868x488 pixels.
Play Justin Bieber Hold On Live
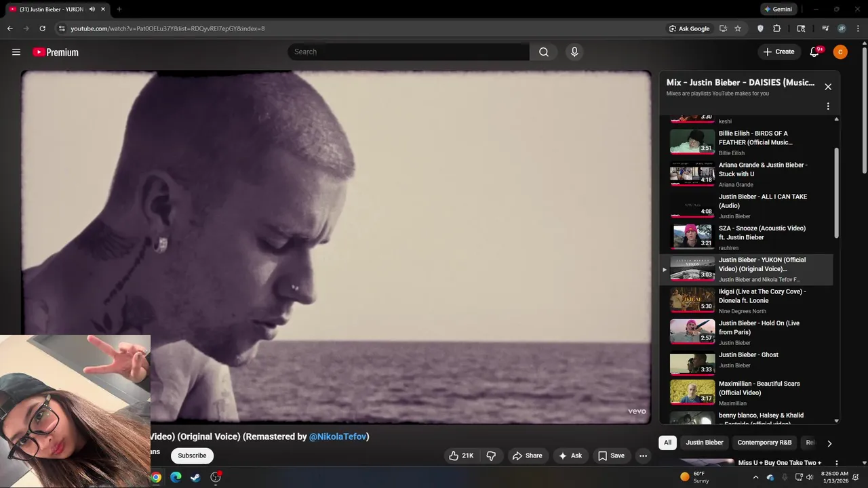click(746, 332)
